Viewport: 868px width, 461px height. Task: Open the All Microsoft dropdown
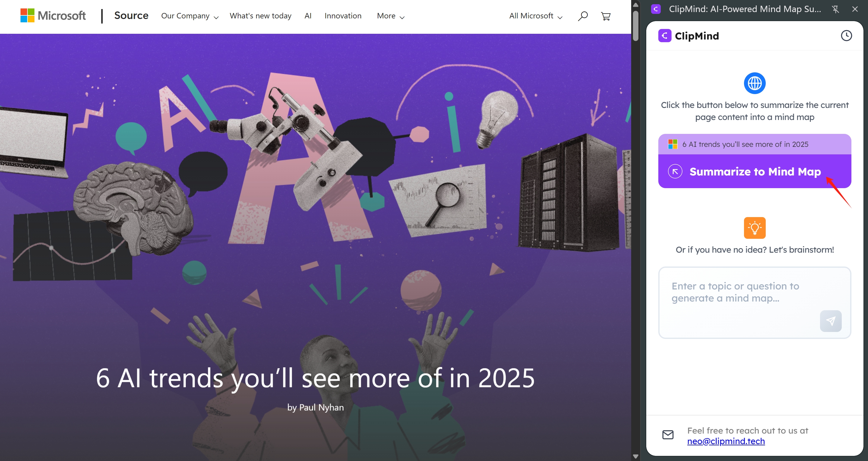click(x=536, y=16)
